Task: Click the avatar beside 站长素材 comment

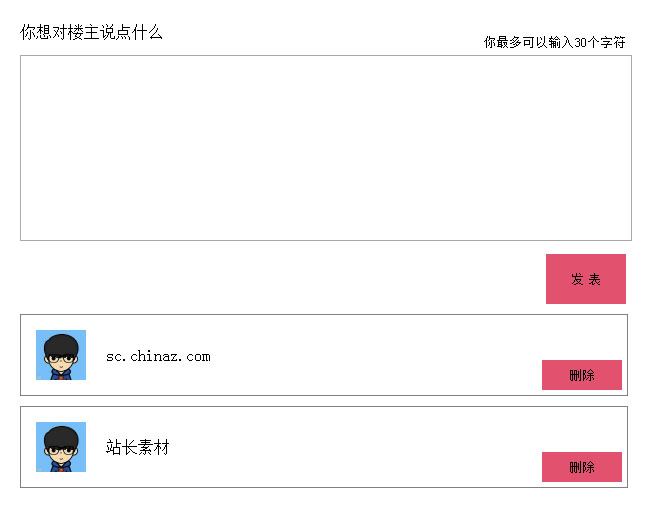Action: (61, 447)
